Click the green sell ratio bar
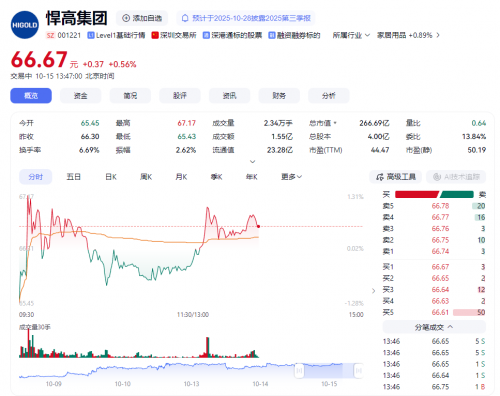500x396 pixels. pos(457,194)
